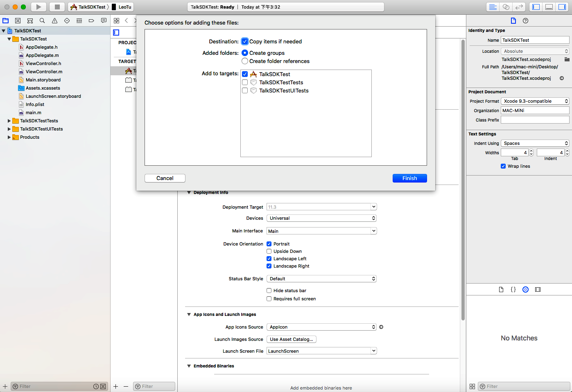Select ViewController.m in the navigator
This screenshot has width=572, height=392.
pos(44,72)
